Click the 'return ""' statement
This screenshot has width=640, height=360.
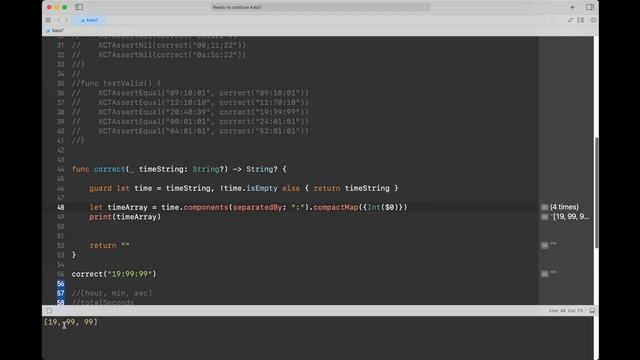pos(109,245)
